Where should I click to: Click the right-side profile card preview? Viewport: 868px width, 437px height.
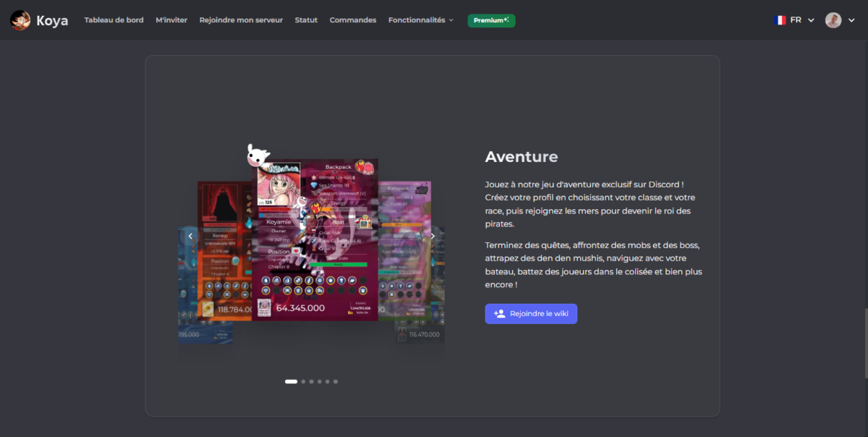pos(404,250)
